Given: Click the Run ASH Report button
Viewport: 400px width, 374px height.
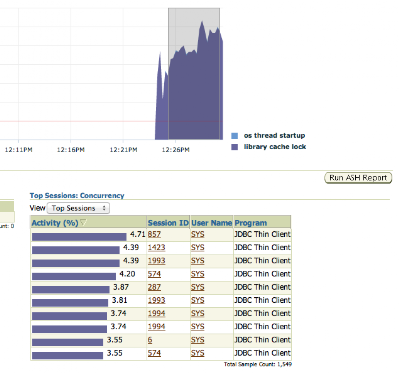Looking at the screenshot, I should pyautogui.click(x=358, y=178).
